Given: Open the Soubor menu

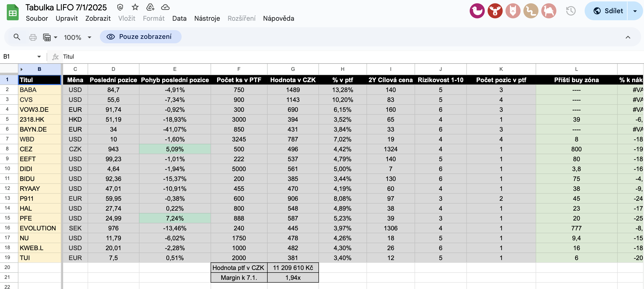Looking at the screenshot, I should coord(37,19).
